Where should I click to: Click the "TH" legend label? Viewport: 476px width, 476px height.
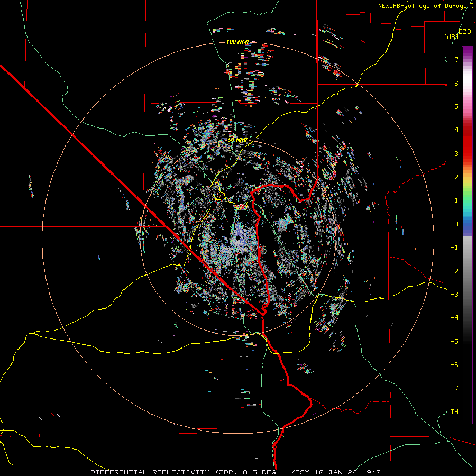454,412
